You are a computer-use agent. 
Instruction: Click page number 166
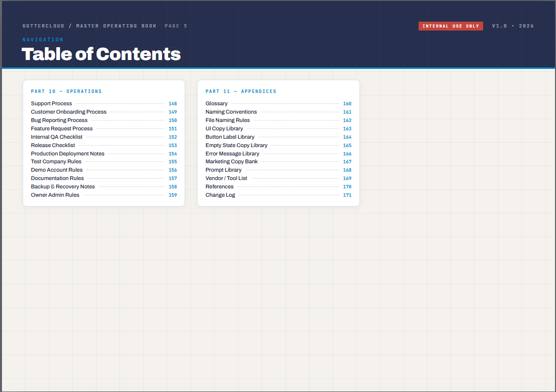[347, 153]
